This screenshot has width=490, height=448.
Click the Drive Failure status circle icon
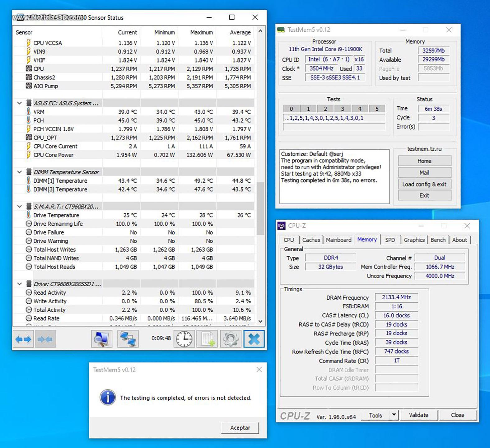tap(29, 232)
